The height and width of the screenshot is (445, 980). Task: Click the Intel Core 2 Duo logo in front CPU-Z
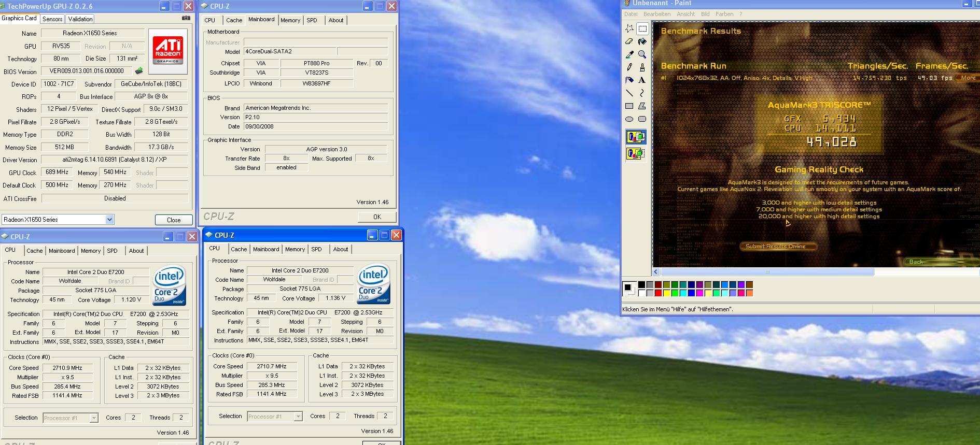point(373,284)
